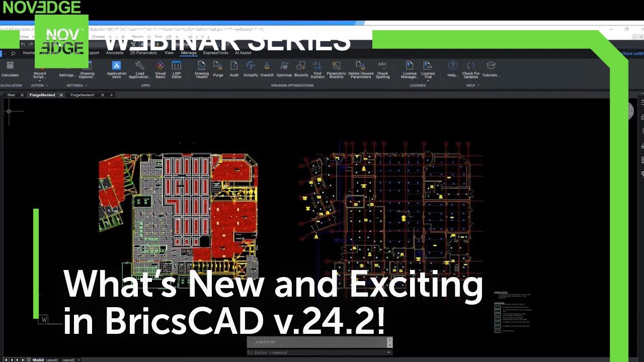Open the 2D Parametric ribbon tab

[144, 53]
